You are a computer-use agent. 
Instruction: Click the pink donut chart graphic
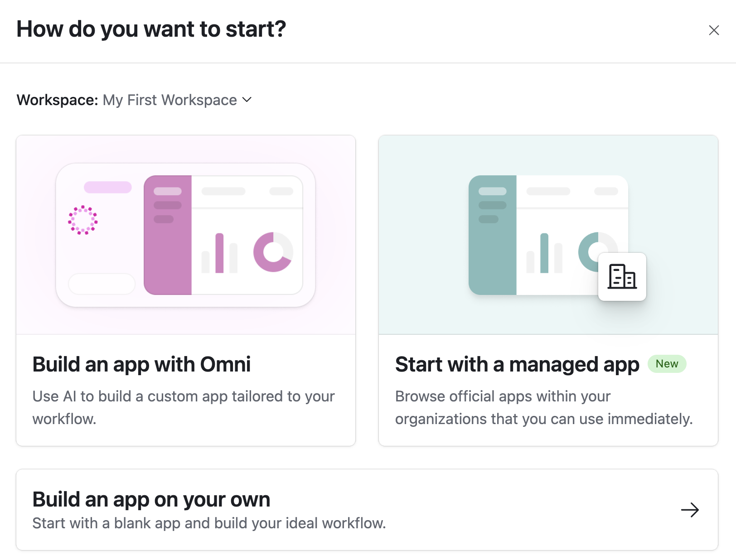pyautogui.click(x=273, y=252)
